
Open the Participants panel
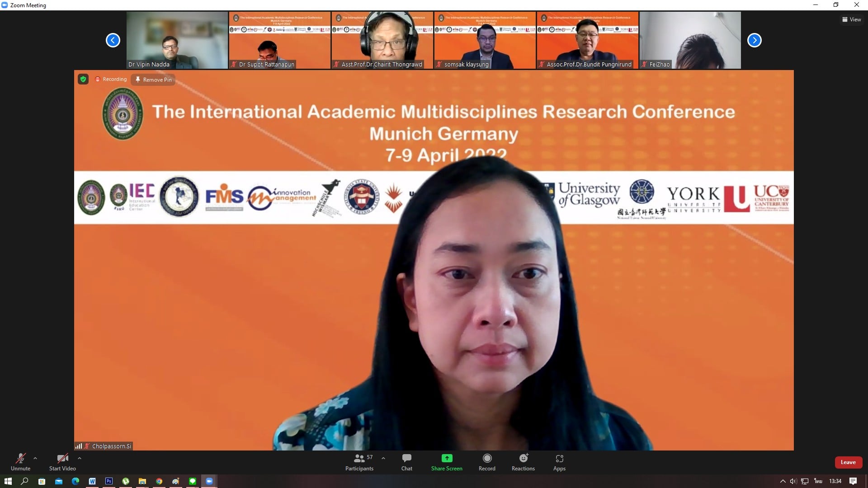(359, 462)
